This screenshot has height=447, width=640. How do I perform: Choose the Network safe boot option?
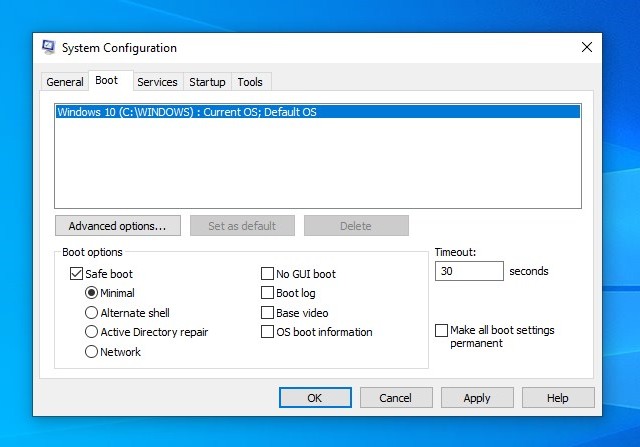(91, 351)
